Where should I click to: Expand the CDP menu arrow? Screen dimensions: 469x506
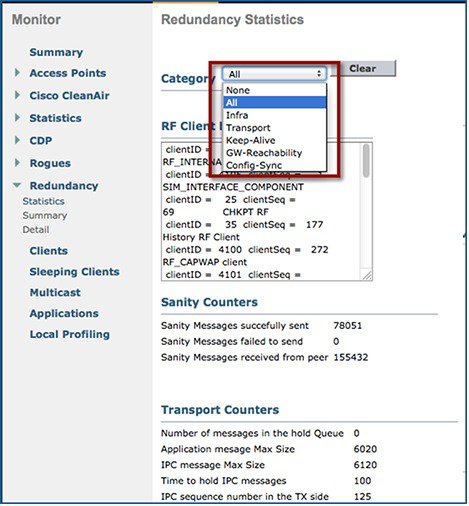[17, 140]
